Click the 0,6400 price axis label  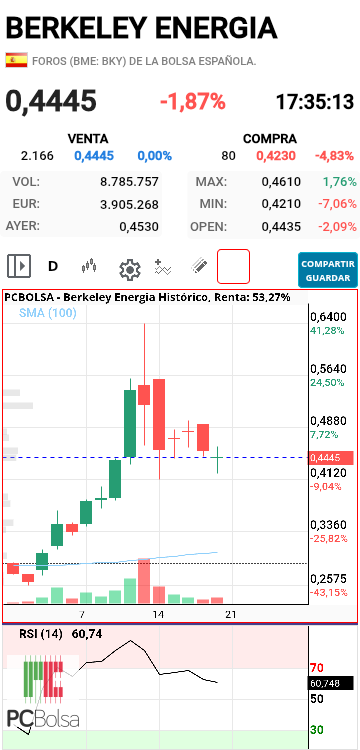click(x=328, y=317)
